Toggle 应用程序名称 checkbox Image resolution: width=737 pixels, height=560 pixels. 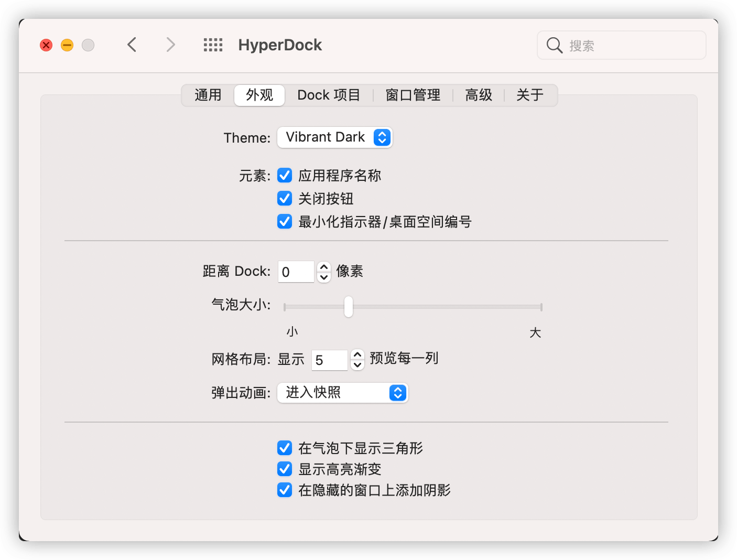click(285, 175)
